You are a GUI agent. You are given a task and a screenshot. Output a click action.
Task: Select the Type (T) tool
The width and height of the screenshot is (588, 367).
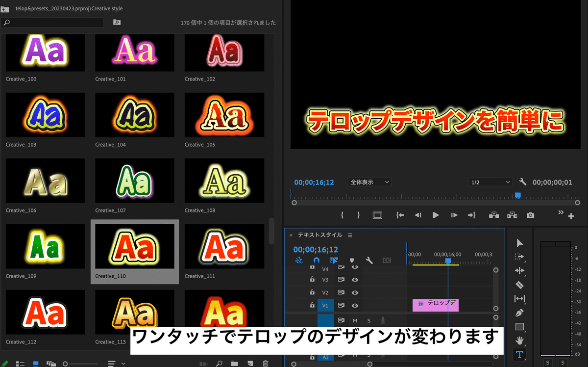(x=520, y=354)
